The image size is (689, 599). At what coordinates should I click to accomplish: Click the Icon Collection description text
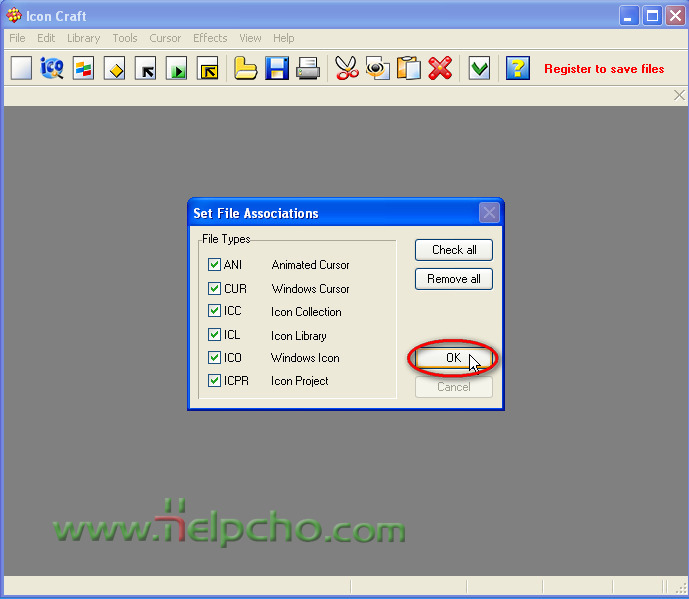tap(306, 312)
